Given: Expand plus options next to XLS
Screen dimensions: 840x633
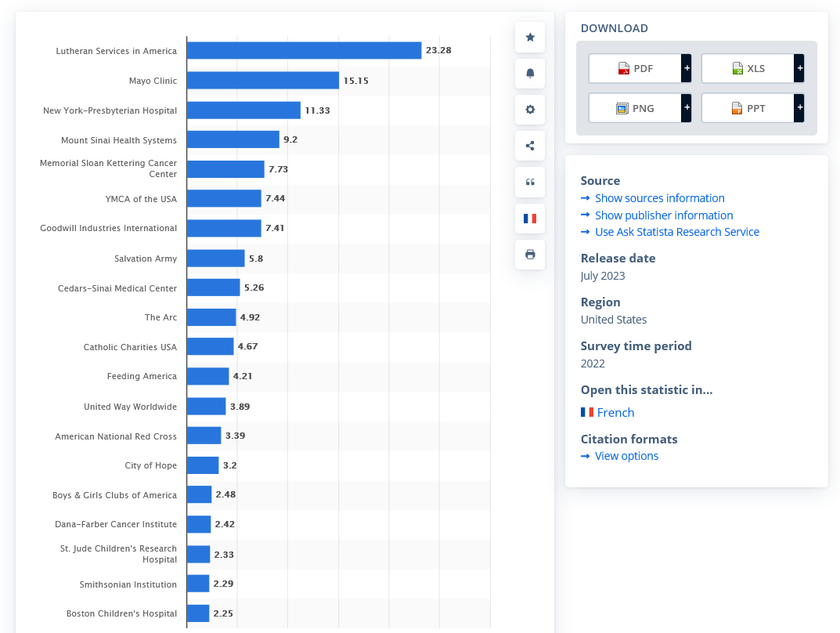Looking at the screenshot, I should coord(799,69).
